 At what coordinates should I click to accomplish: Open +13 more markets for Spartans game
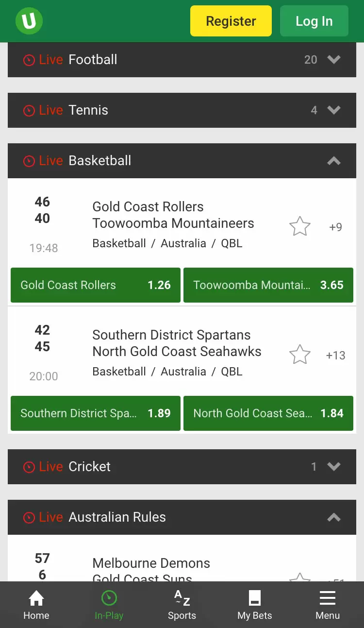[x=335, y=356]
